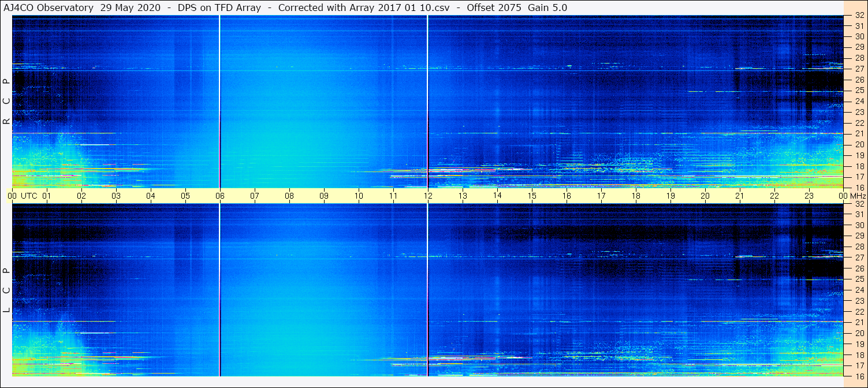Select the date "29 May 2020" in title
Viewport: 868px width, 388px height.
(x=130, y=8)
